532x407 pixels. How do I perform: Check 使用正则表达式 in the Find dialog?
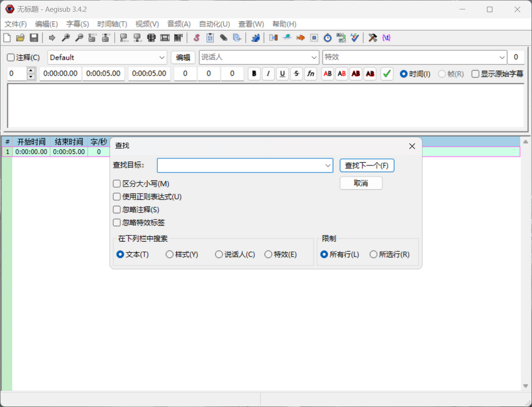[117, 197]
